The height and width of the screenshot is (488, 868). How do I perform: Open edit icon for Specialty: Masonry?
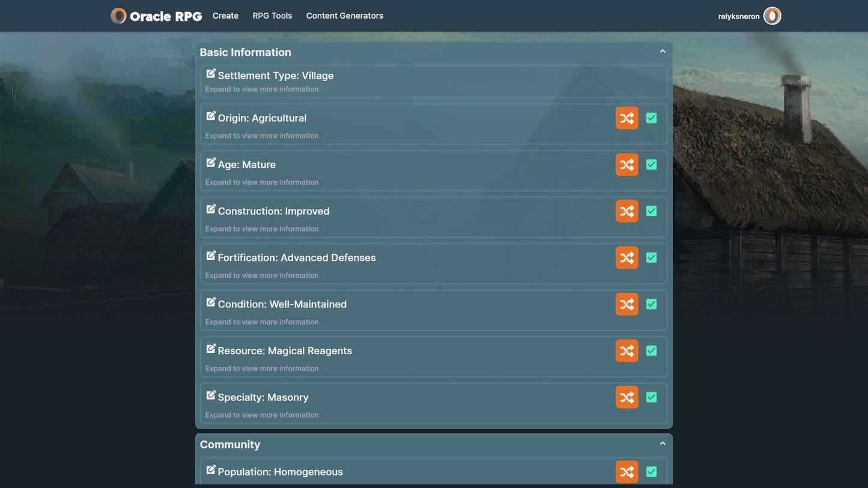point(211,396)
